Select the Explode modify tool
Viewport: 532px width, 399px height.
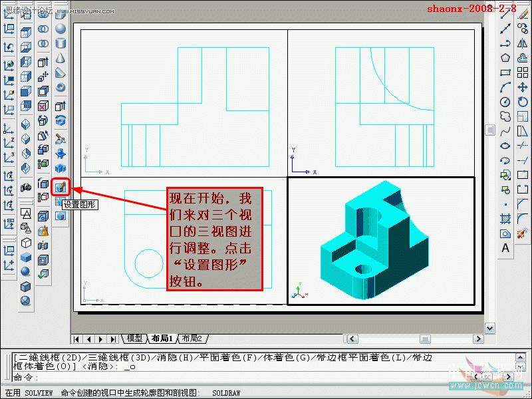tap(523, 233)
